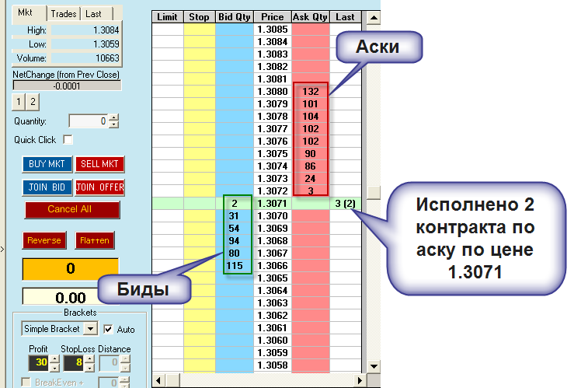
Task: Click the Cancel All button
Action: 72,210
